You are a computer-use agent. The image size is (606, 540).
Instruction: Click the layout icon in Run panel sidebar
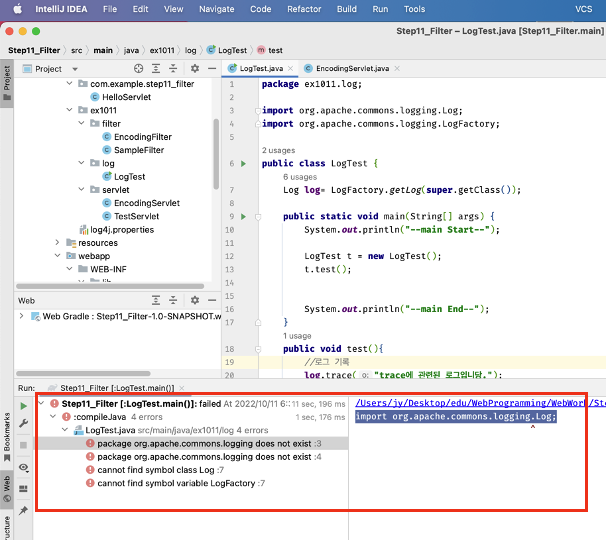point(24,489)
